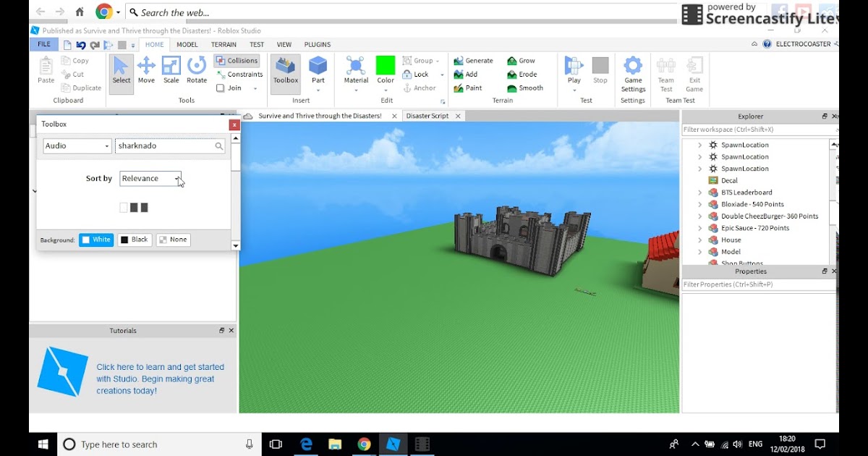Click Cut in the Clipboard group
Viewport: 868px width, 456px height.
pyautogui.click(x=73, y=75)
